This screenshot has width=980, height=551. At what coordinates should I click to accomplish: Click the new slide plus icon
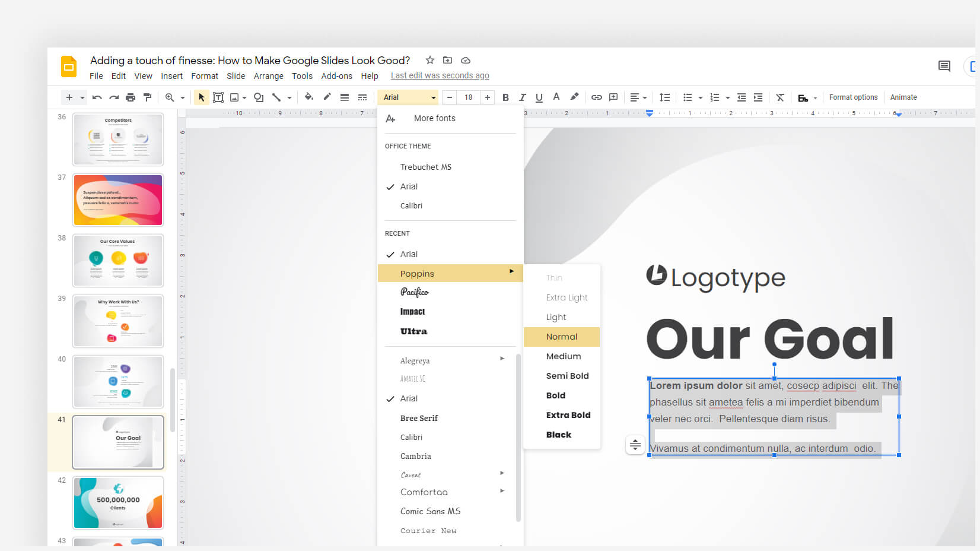[69, 97]
